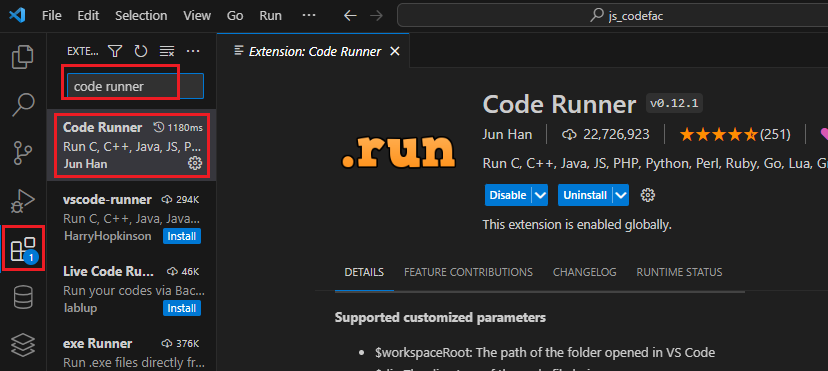Expand the Uninstall dropdown arrow
The width and height of the screenshot is (828, 371).
[621, 195]
